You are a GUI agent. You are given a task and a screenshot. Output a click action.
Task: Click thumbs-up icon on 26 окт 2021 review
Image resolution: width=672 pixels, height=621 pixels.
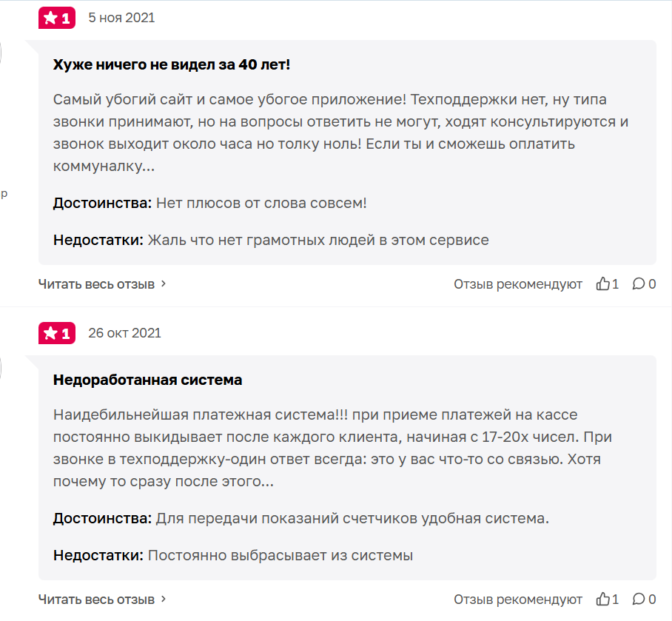(603, 599)
